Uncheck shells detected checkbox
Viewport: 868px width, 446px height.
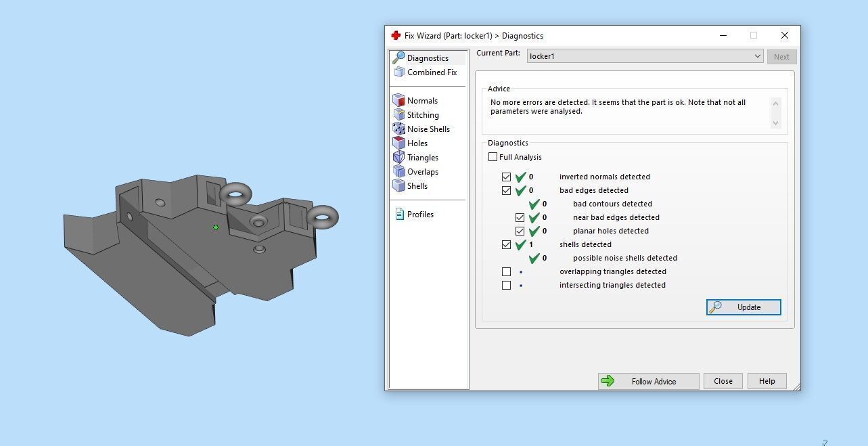(x=506, y=244)
